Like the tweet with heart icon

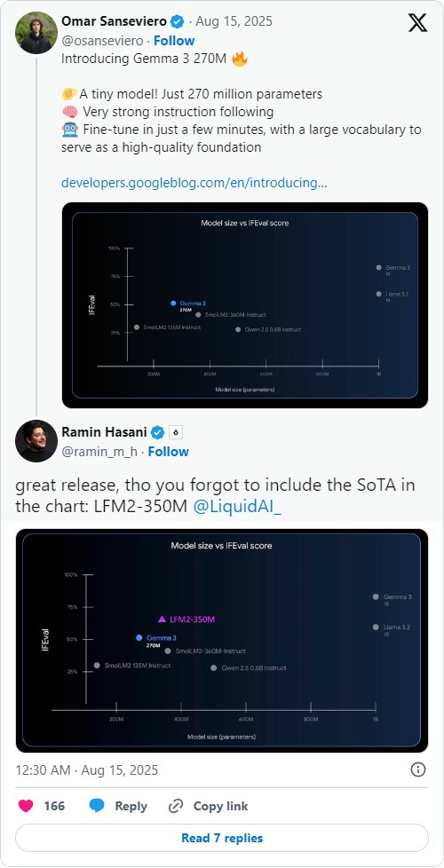(26, 806)
